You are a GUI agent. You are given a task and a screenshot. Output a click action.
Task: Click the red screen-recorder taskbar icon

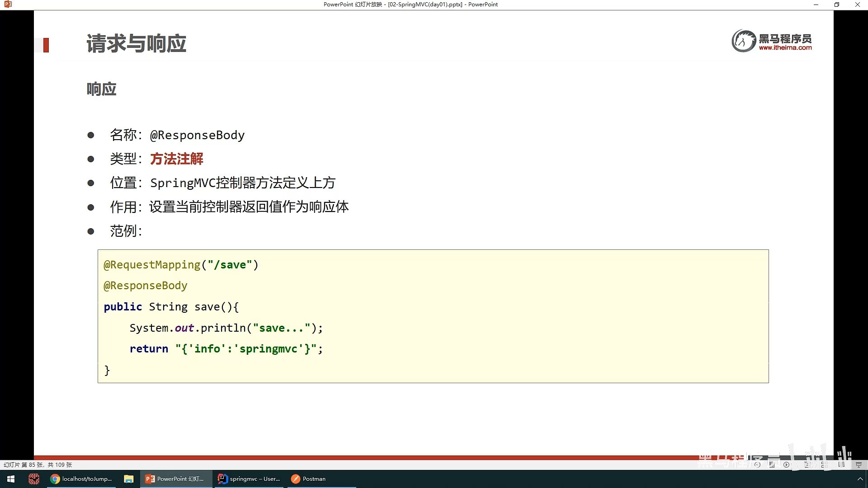tap(34, 479)
